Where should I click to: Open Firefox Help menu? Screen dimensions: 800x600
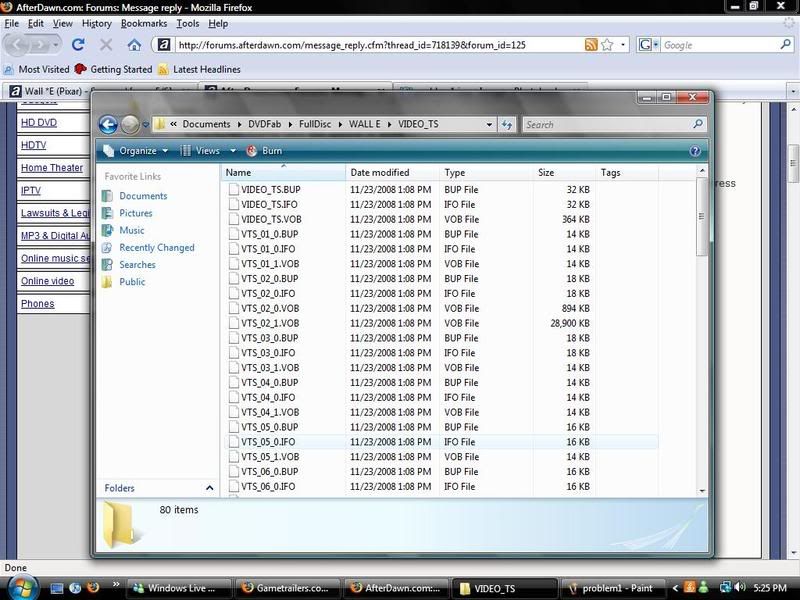218,23
